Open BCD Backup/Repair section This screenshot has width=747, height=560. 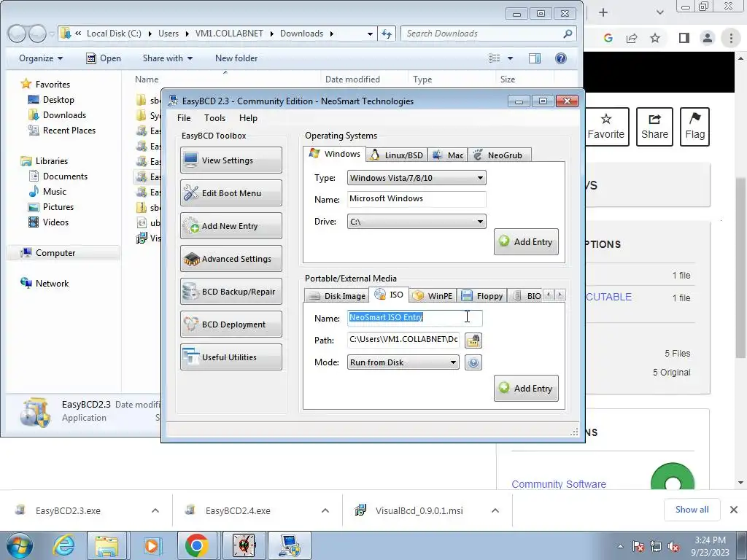click(x=231, y=292)
